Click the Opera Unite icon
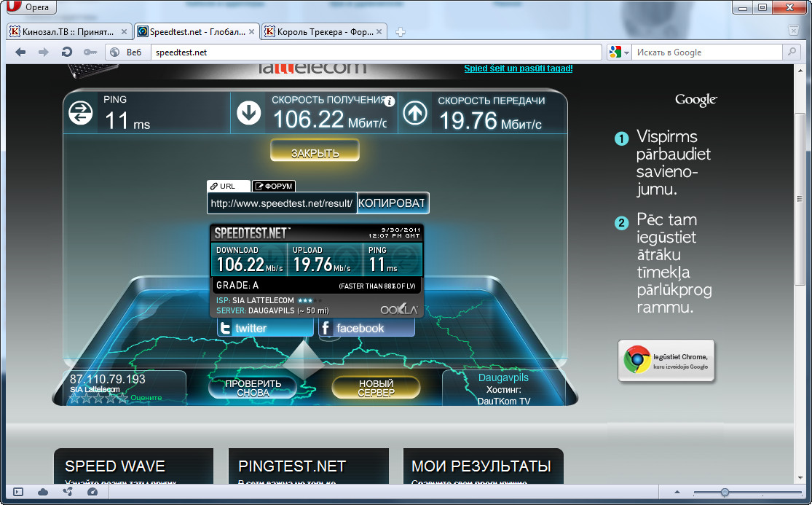The width and height of the screenshot is (812, 505). 68,492
